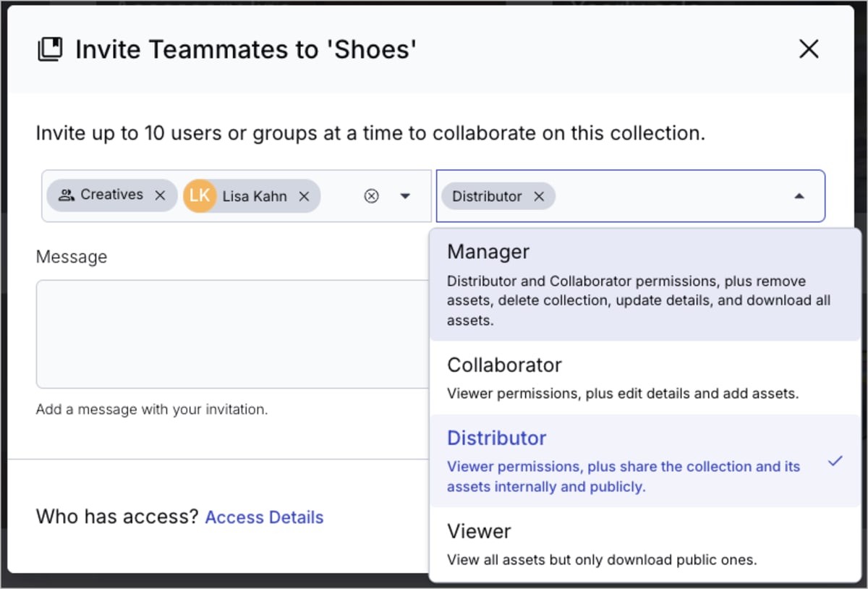Click the Creatives chip label
Screen dimensions: 868x589
pyautogui.click(x=114, y=194)
